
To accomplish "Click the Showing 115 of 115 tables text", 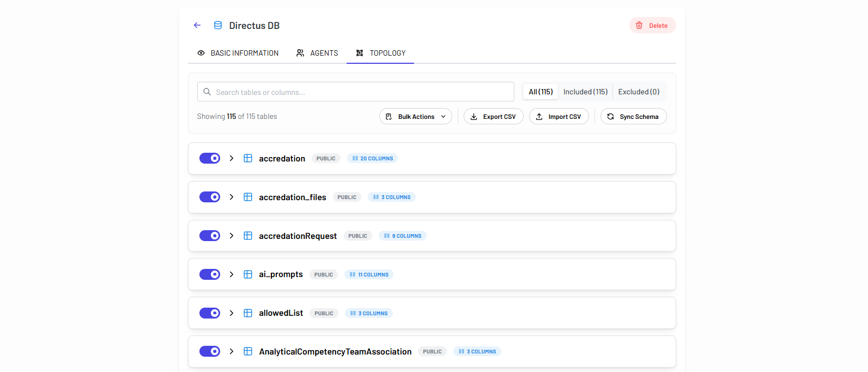I will tap(237, 116).
